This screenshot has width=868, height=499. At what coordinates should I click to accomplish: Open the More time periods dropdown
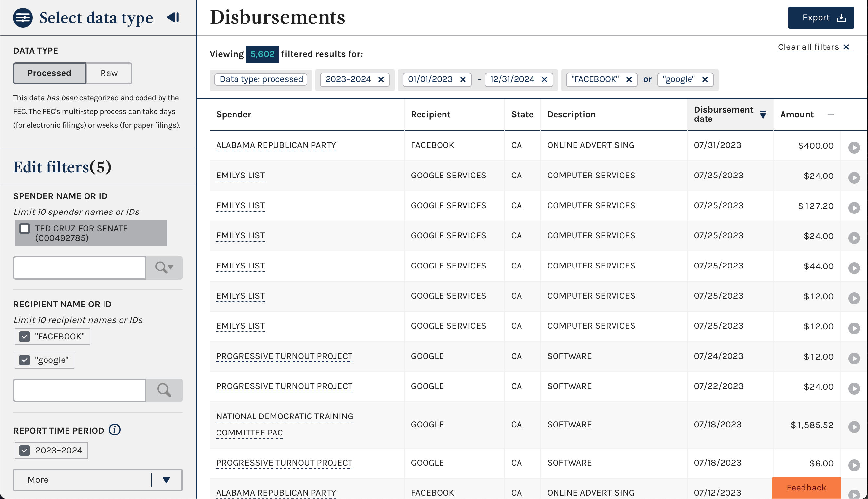tap(98, 480)
